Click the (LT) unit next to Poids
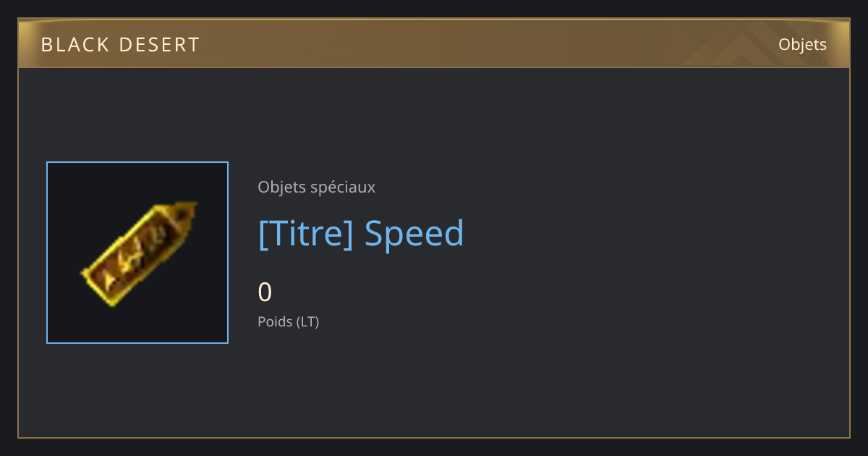868x456 pixels. coord(308,322)
